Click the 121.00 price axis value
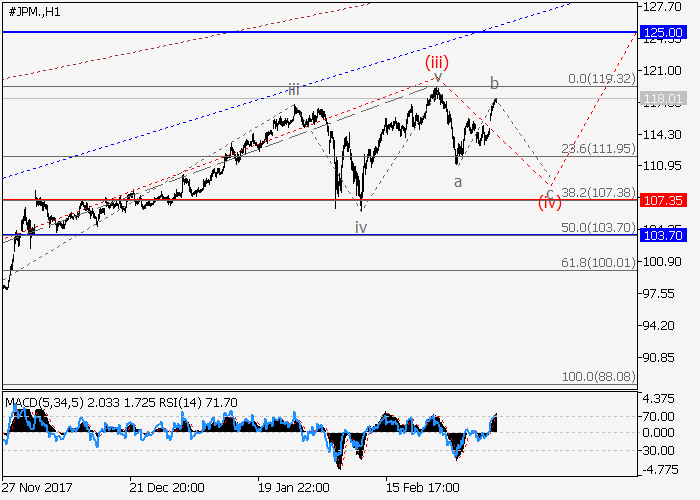 (662, 71)
